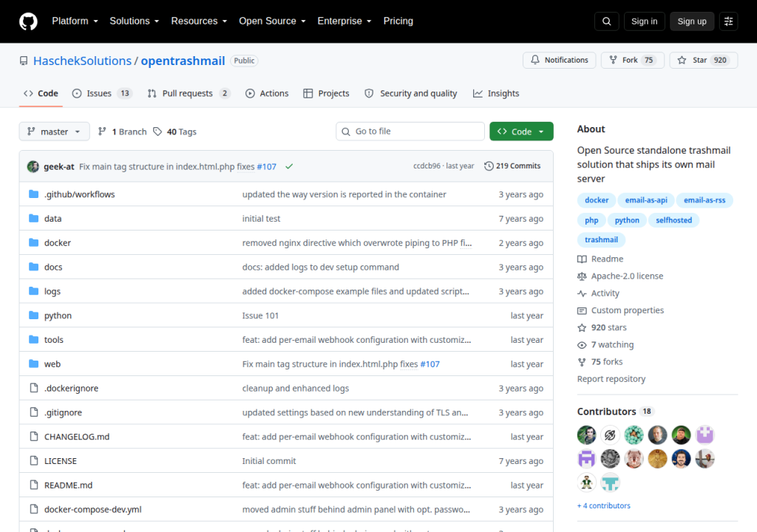Open the green Code dropdown button
The width and height of the screenshot is (757, 532).
(x=521, y=132)
